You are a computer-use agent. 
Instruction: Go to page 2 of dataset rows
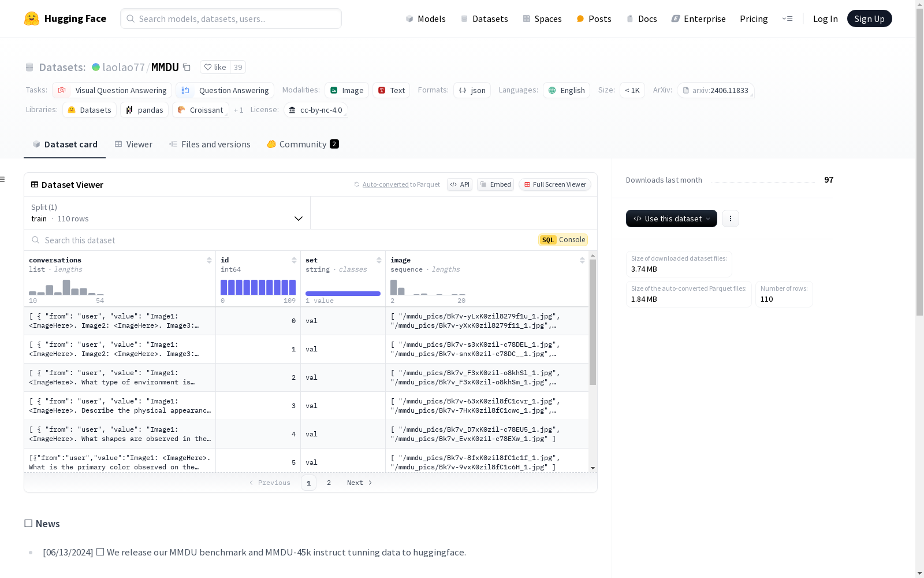329,483
